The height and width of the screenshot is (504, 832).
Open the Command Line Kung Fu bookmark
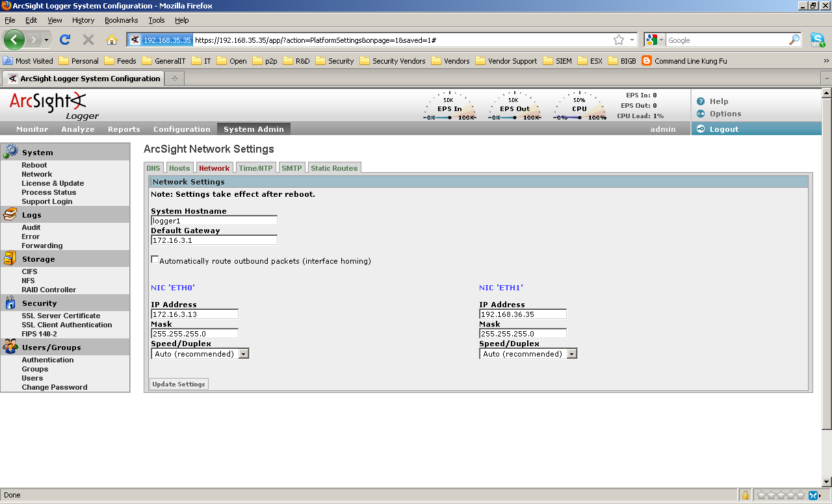pyautogui.click(x=684, y=60)
